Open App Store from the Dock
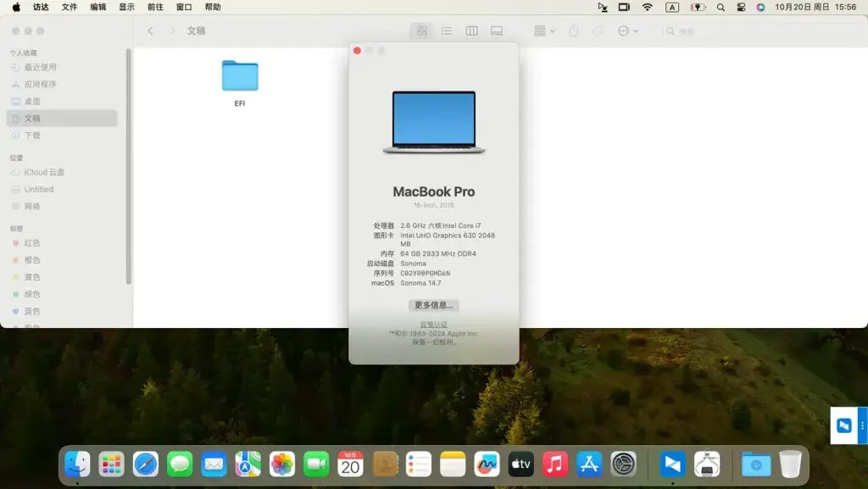Image resolution: width=868 pixels, height=489 pixels. coord(589,464)
